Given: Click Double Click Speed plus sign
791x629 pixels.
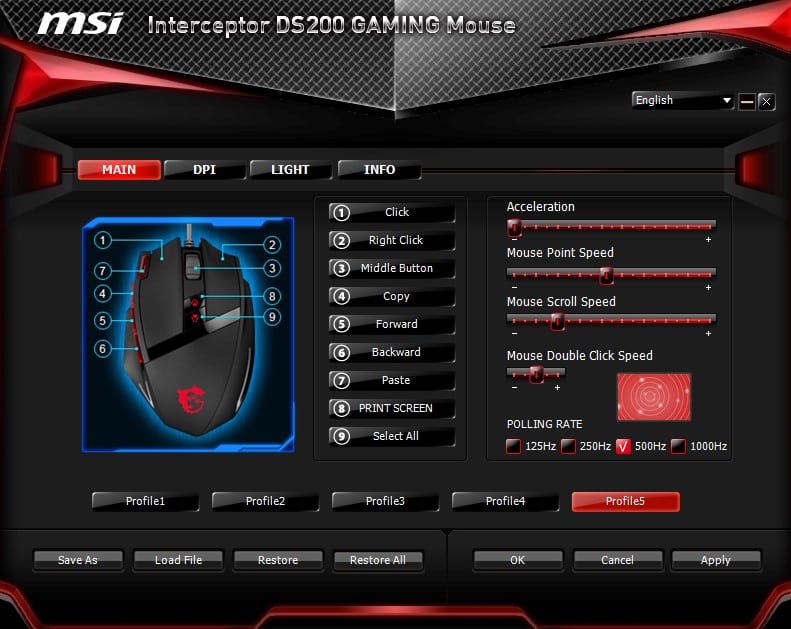Looking at the screenshot, I should pyautogui.click(x=557, y=388).
